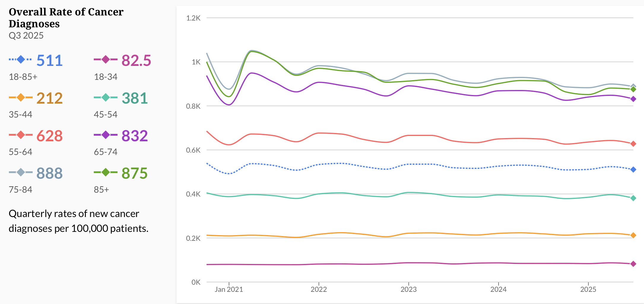Click the orange endpoint diamond on the chart line
Viewport: 644px width, 304px height.
tap(633, 235)
